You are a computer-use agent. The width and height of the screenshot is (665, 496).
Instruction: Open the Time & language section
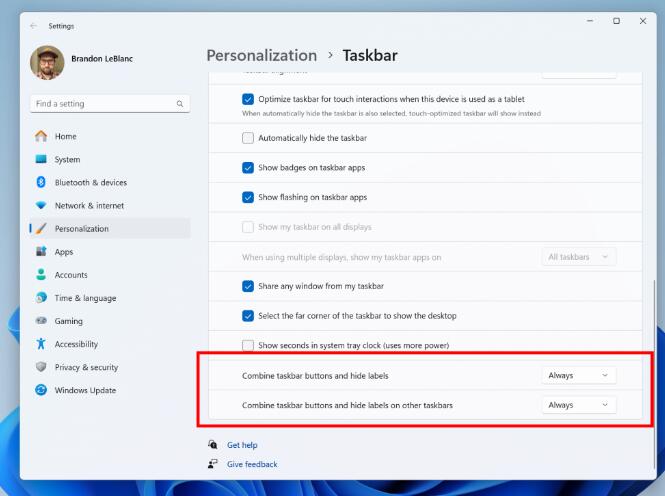(x=85, y=298)
